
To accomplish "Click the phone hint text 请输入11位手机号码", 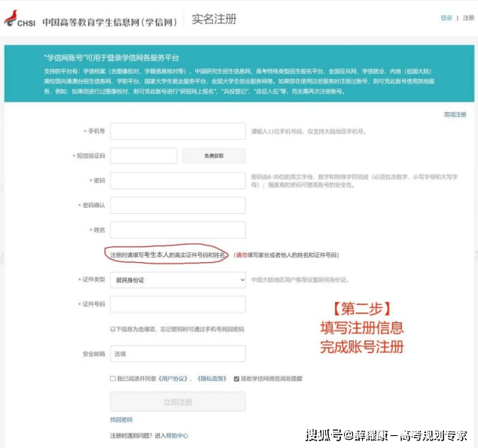I will click(x=308, y=132).
